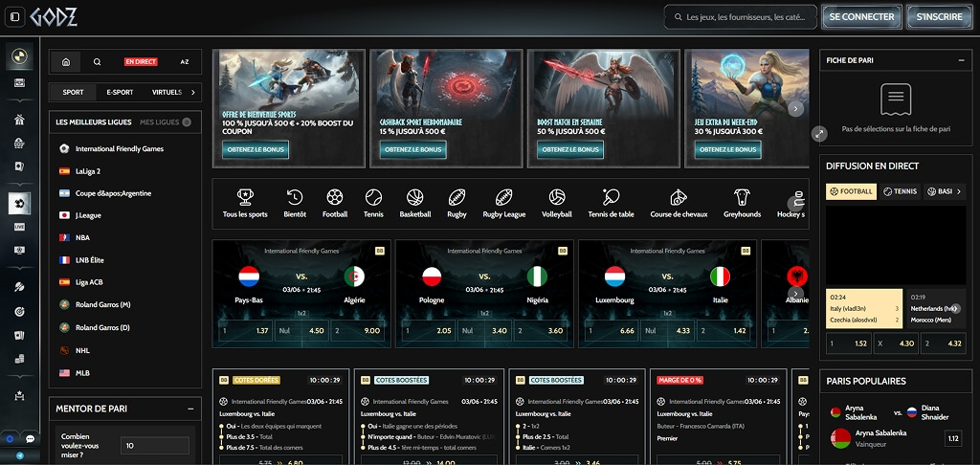
Task: Open the LIVE icon in left sidebar
Action: point(19,227)
